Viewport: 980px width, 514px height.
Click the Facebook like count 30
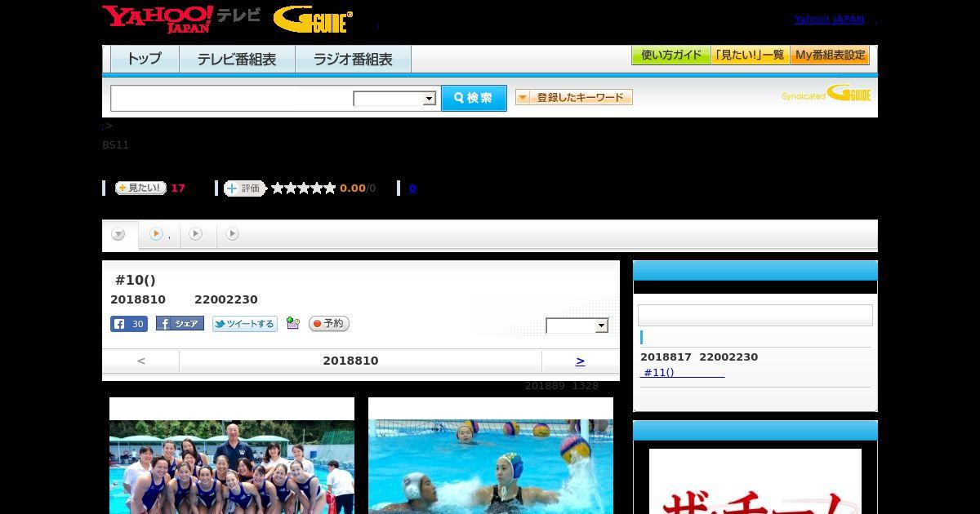[x=129, y=324]
